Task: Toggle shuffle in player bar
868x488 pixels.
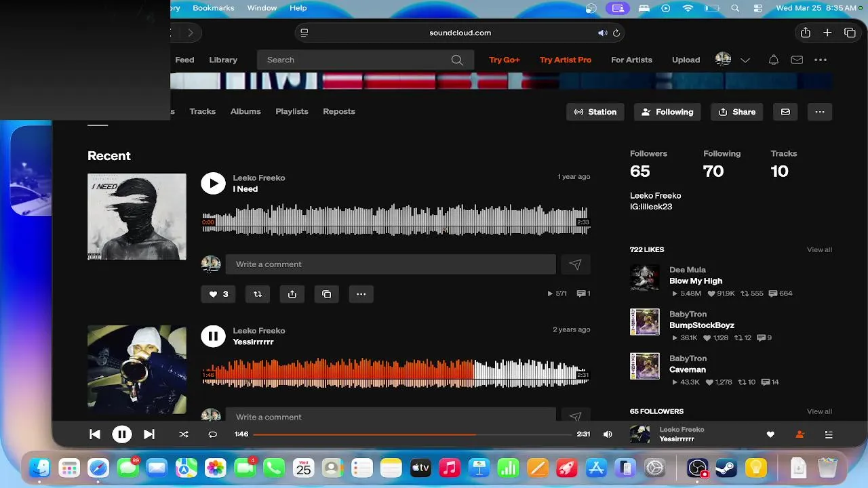Action: coord(184,434)
